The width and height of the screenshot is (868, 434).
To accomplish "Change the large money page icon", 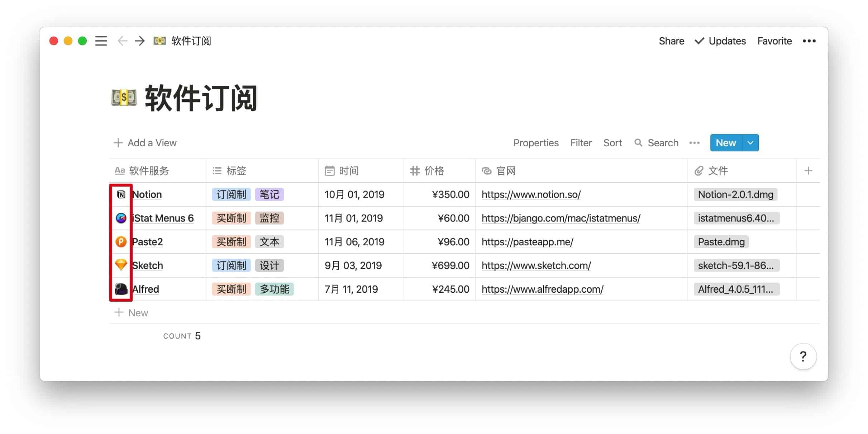I will pyautogui.click(x=124, y=98).
